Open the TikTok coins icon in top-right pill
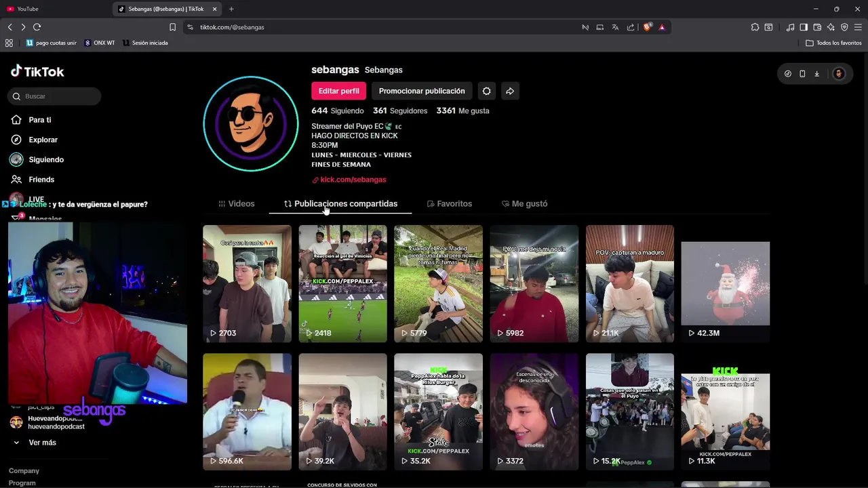 788,74
